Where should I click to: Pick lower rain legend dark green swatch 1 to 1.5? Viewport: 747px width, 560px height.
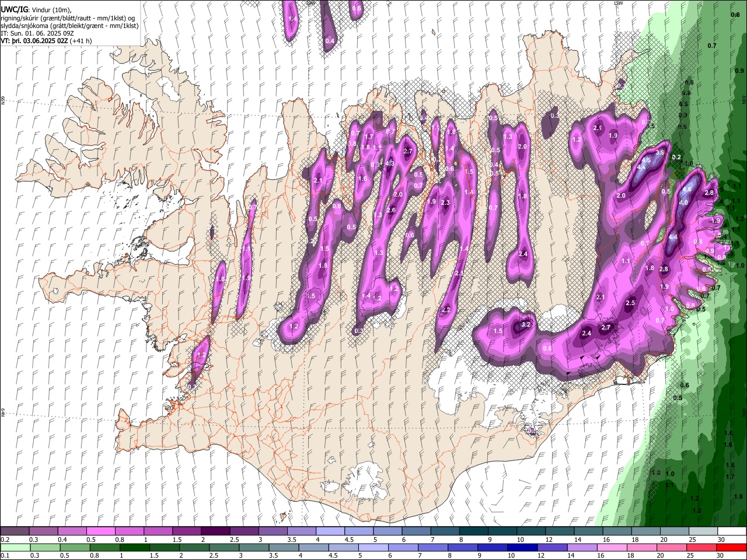(135, 548)
